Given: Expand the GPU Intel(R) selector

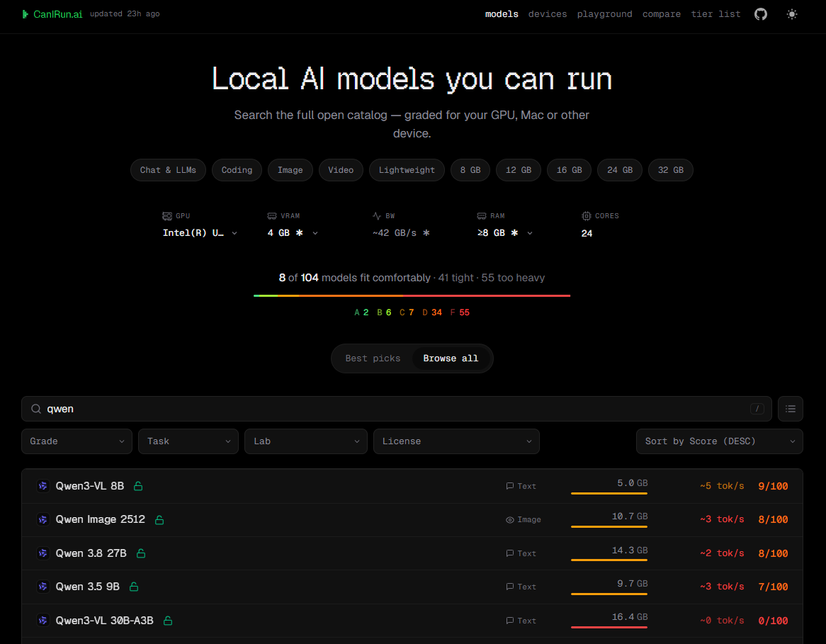Looking at the screenshot, I should coord(200,233).
